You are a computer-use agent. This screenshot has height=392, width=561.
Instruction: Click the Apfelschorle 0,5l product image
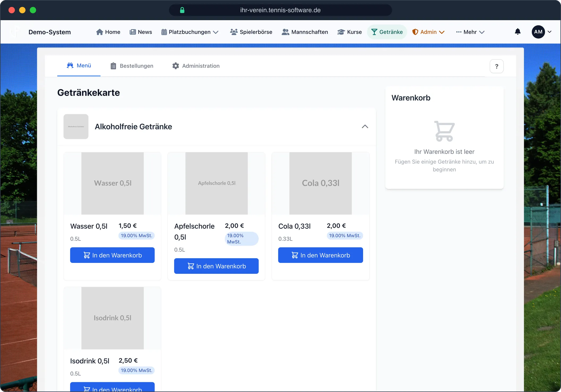(x=216, y=183)
